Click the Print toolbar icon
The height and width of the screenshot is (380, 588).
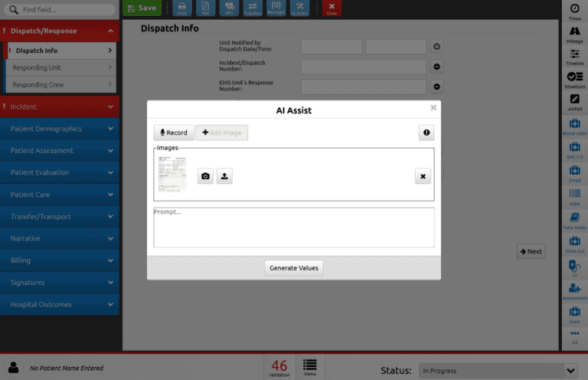point(182,8)
